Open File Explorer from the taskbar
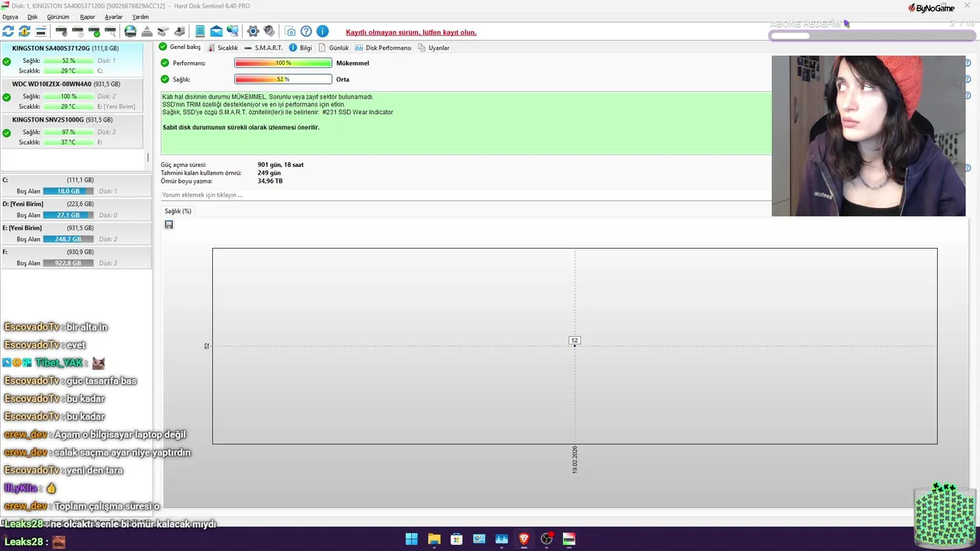This screenshot has height=551, width=980. 434,539
